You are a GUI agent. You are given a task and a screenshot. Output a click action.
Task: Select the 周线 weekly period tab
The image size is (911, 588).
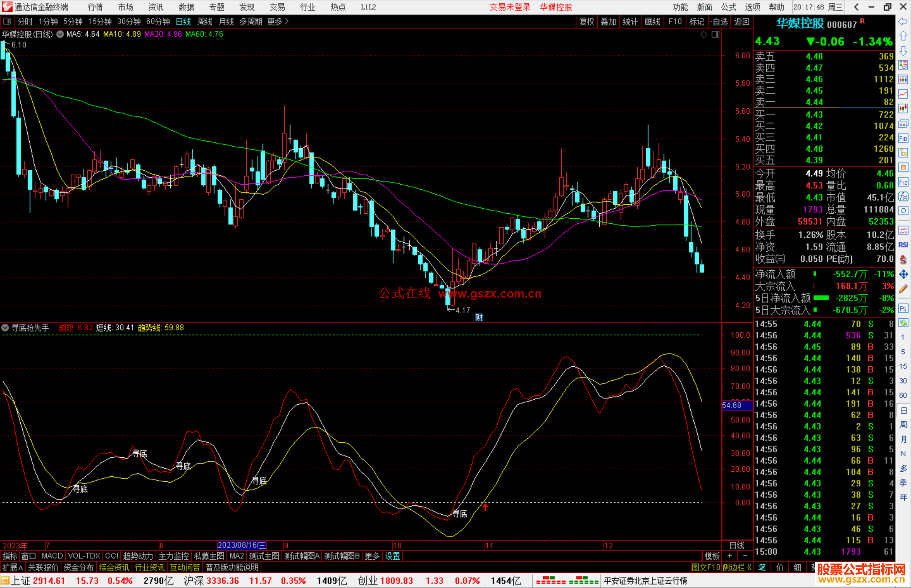pos(205,21)
